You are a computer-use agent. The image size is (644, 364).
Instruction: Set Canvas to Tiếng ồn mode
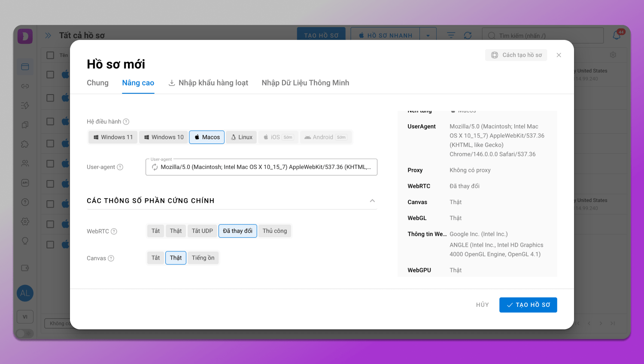[203, 258]
